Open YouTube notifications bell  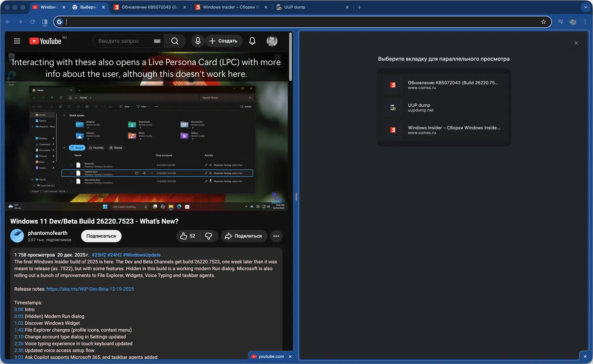pos(252,41)
